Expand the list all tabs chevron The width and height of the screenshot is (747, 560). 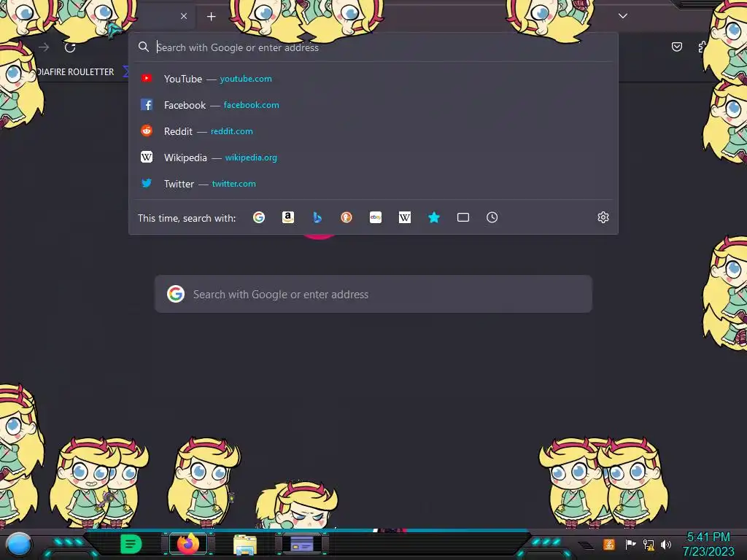[623, 16]
